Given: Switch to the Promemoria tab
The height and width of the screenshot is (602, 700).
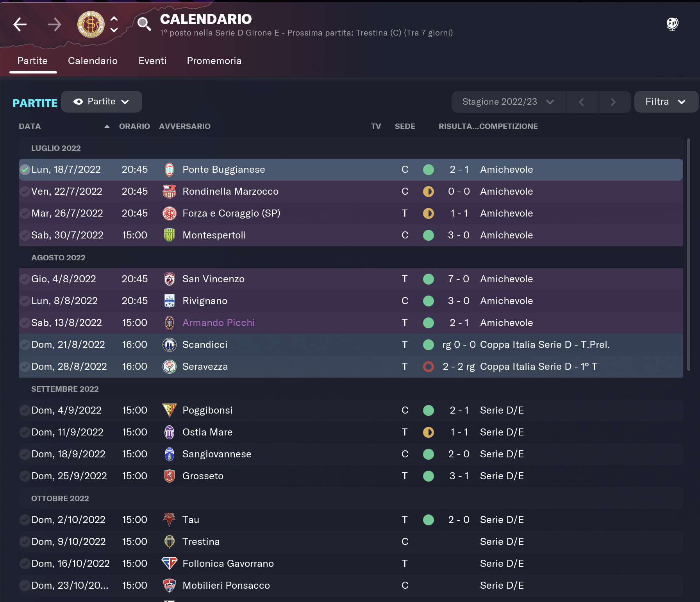Looking at the screenshot, I should tap(214, 61).
